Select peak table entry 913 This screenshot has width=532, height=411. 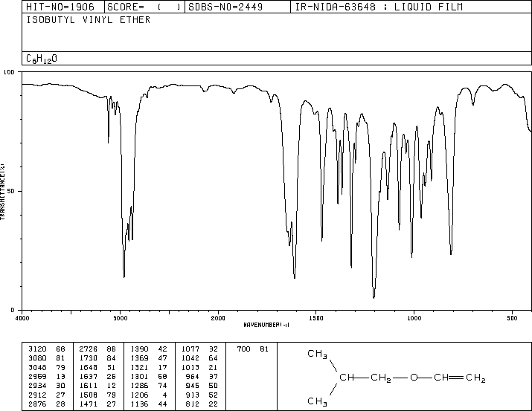tap(193, 395)
